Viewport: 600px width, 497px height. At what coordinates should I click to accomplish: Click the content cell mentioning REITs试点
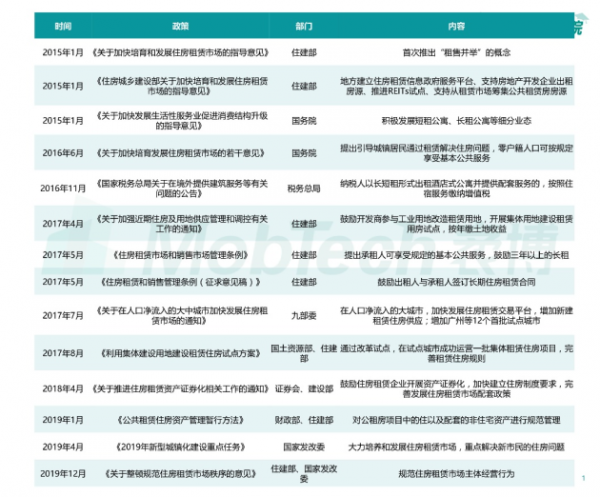(x=456, y=86)
